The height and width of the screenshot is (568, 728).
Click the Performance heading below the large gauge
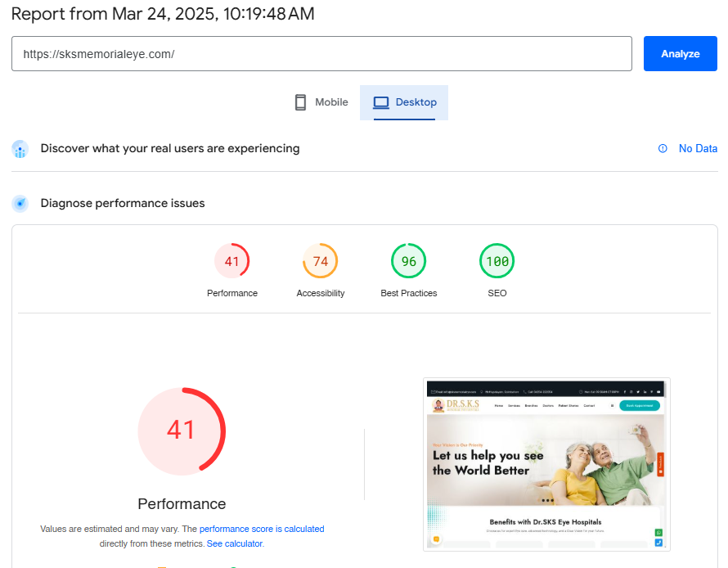pos(182,504)
